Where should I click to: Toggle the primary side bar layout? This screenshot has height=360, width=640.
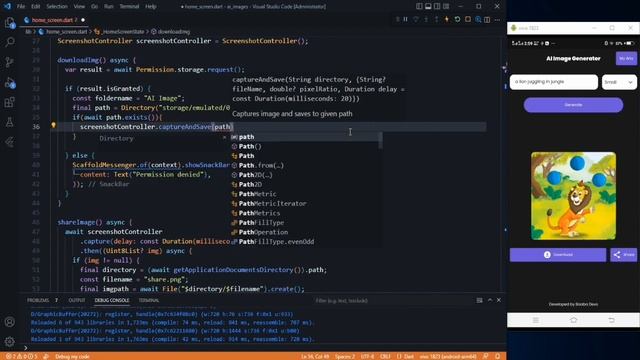point(419,7)
